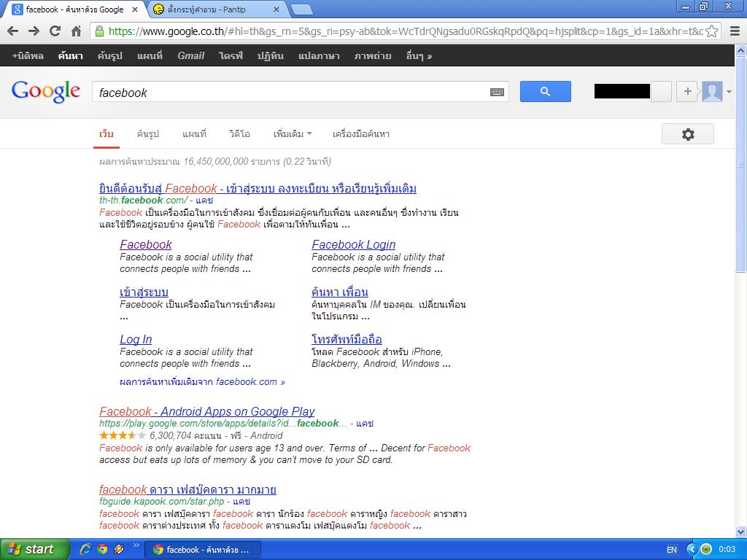Image resolution: width=747 pixels, height=560 pixels.
Task: Go back using the browser back arrow
Action: (x=13, y=31)
